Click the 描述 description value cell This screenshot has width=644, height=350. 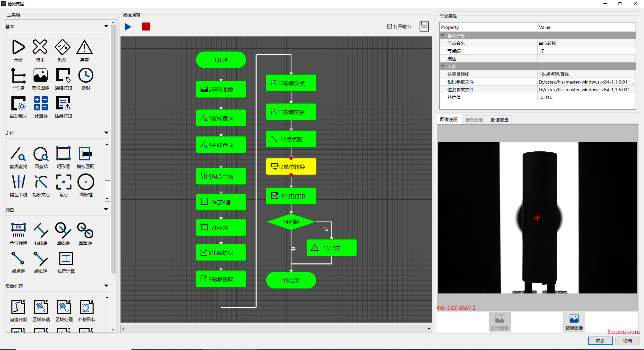click(x=586, y=59)
